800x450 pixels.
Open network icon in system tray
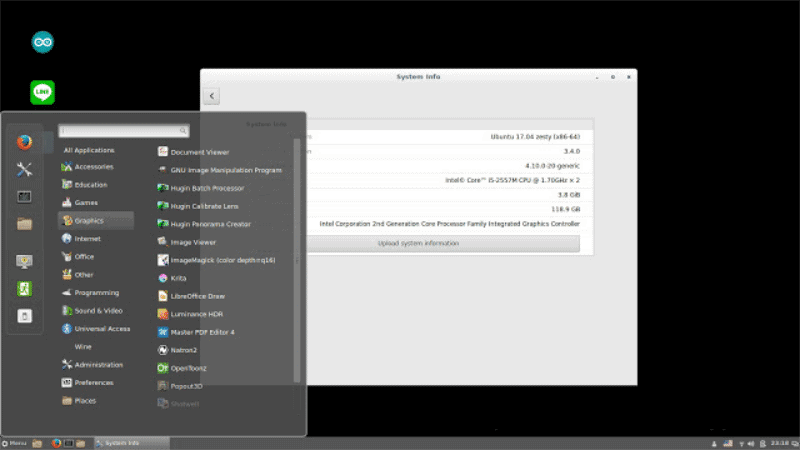(741, 444)
